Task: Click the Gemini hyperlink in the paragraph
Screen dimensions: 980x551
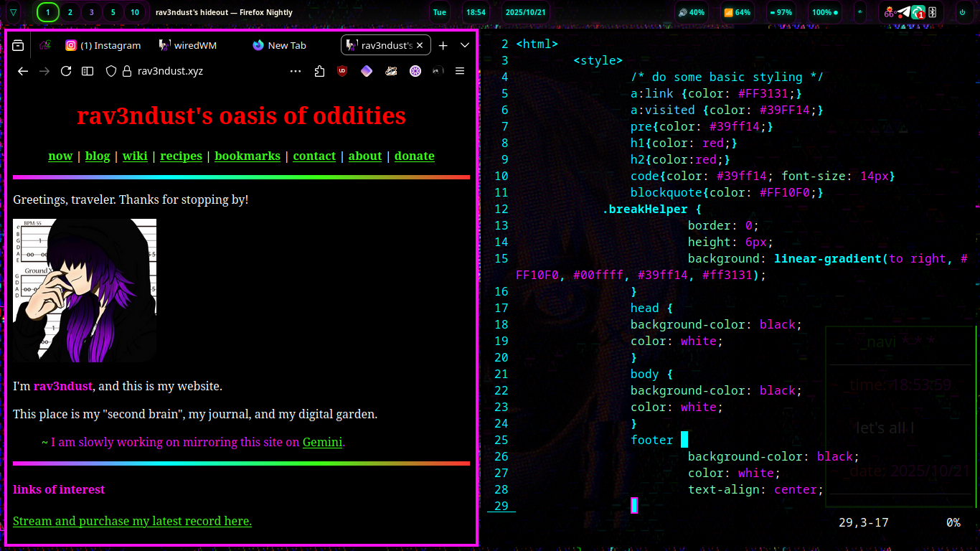Action: click(x=322, y=442)
